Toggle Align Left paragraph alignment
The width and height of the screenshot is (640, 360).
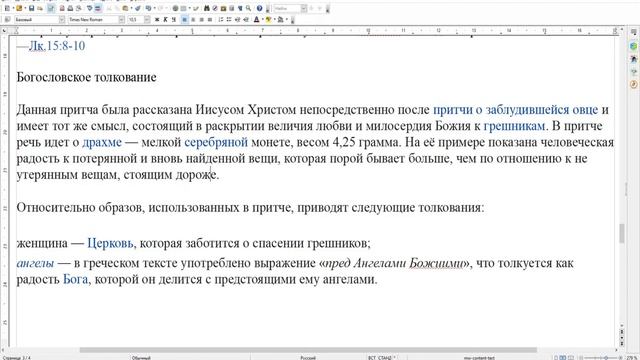click(184, 20)
